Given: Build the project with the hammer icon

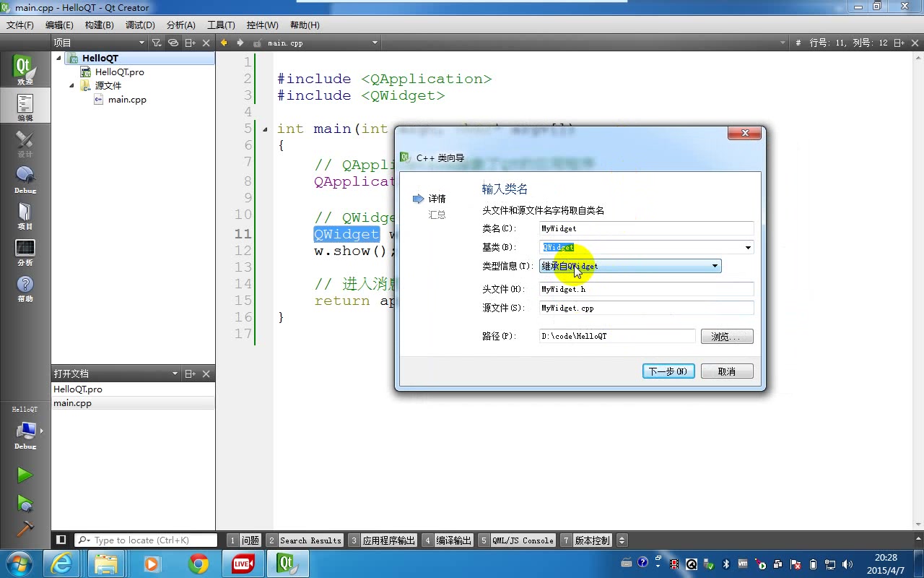Looking at the screenshot, I should point(25,528).
